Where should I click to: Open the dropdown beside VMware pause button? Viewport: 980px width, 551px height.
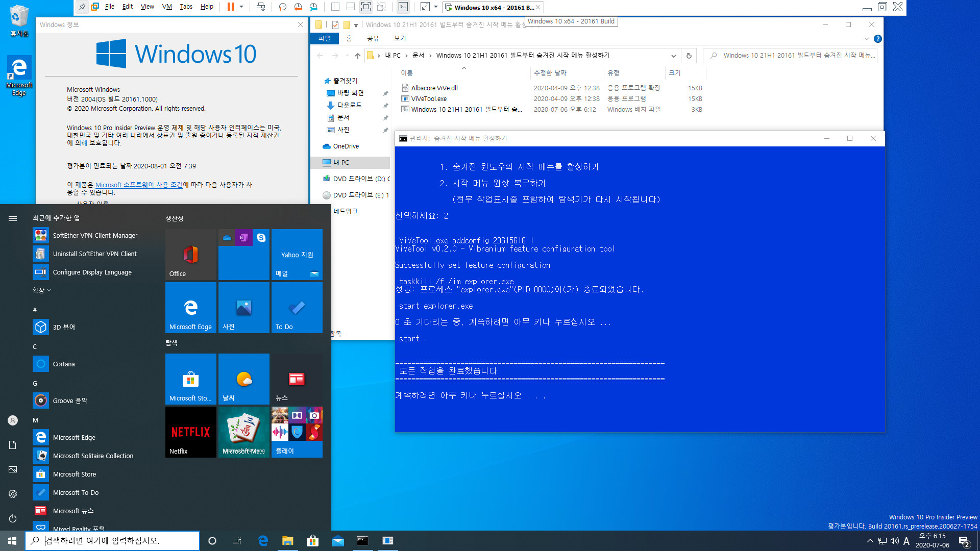point(241,7)
